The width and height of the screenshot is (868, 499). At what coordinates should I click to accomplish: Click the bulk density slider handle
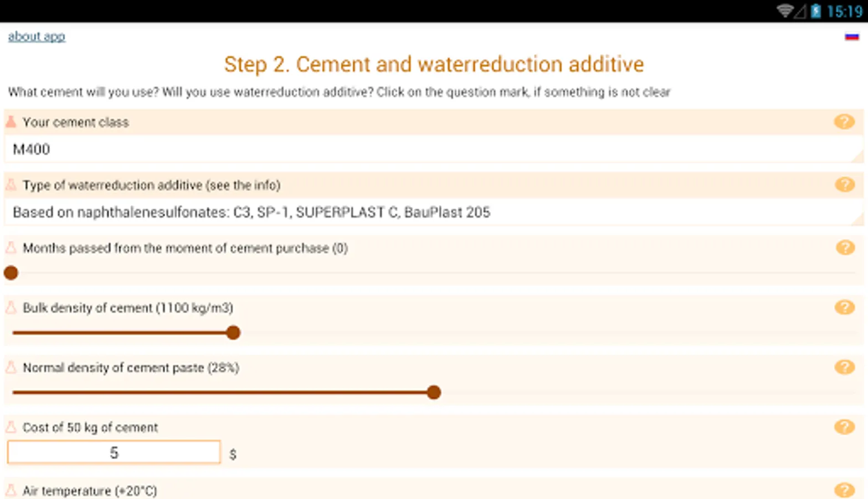(233, 333)
